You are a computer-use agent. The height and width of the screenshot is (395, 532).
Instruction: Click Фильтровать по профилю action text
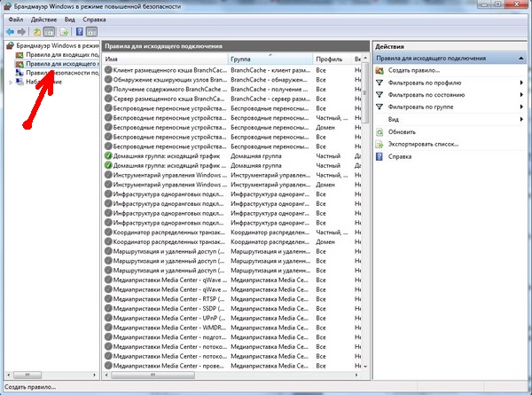click(425, 83)
